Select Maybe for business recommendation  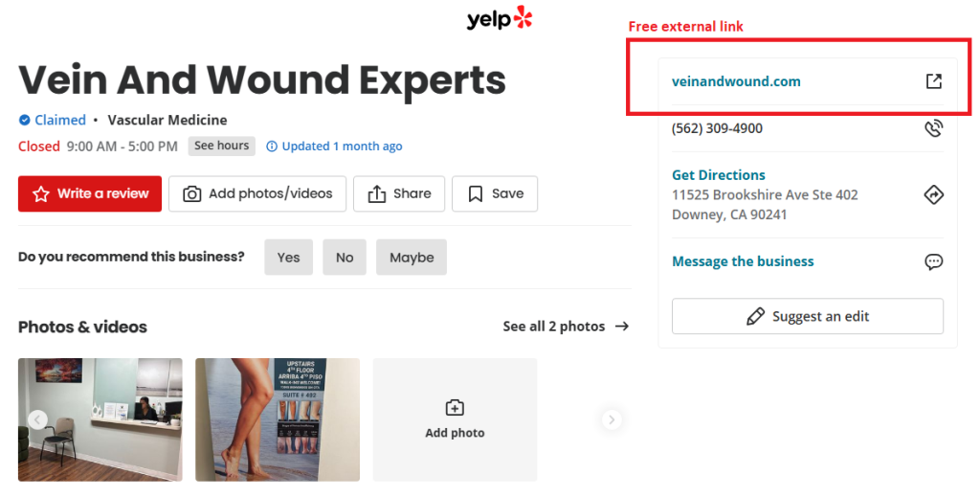click(412, 258)
